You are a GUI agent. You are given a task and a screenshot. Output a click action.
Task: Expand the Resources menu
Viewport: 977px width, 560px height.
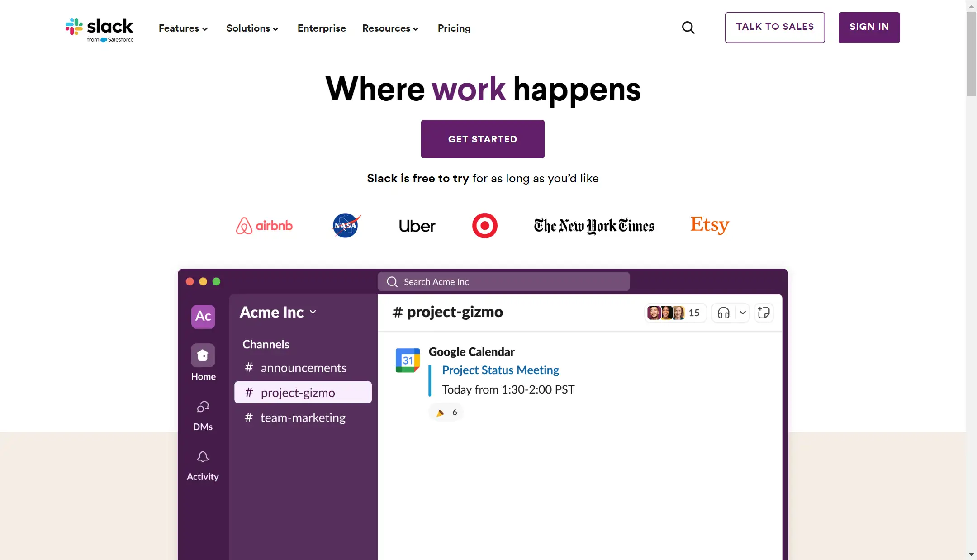390,28
